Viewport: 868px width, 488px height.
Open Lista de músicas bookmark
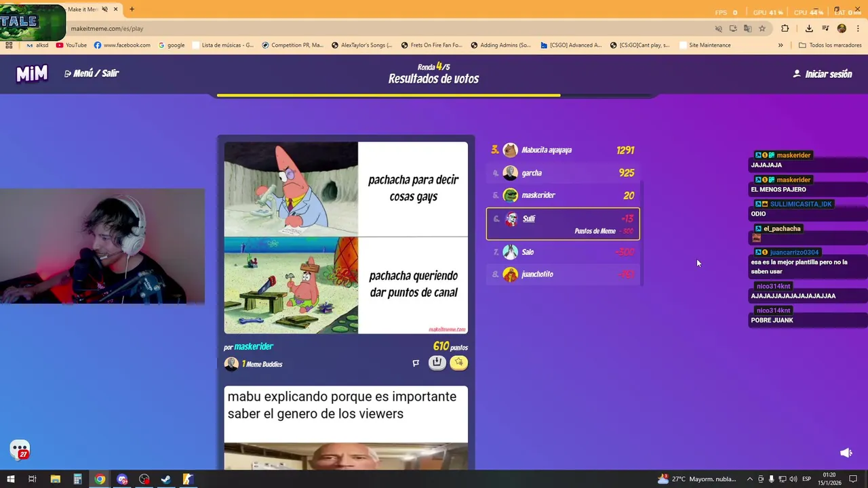point(223,45)
